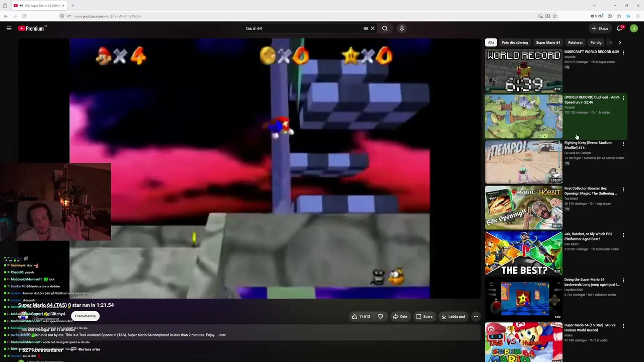Screen dimensions: 644x362
Task: Open the on-screen keyboard icon in search
Action: [366, 28]
